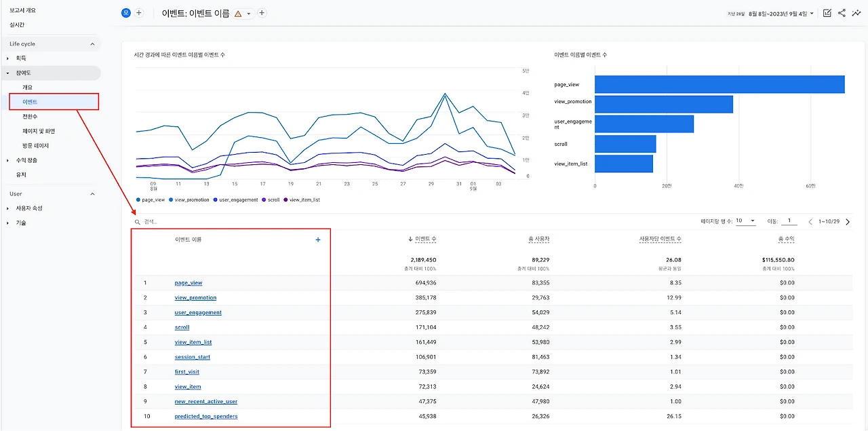Open the page_view event link
The width and height of the screenshot is (868, 431).
point(189,283)
